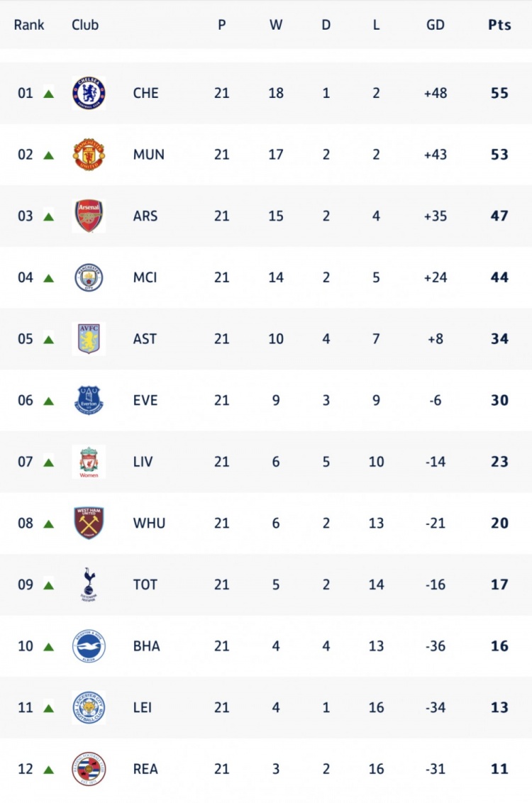Open the CHE team name link

145,93
